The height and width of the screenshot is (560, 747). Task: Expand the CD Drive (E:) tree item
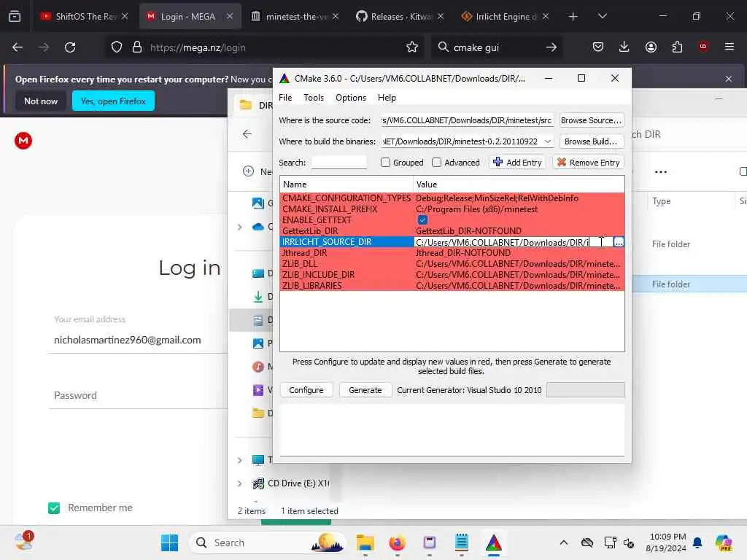[x=239, y=483]
